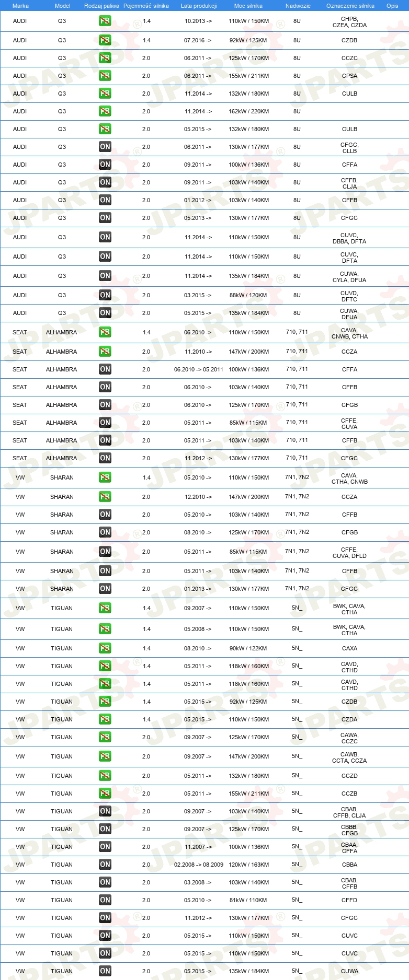Click petrol icon in Audi Q3 CPSA row
This screenshot has height=980, width=409.
pyautogui.click(x=105, y=76)
